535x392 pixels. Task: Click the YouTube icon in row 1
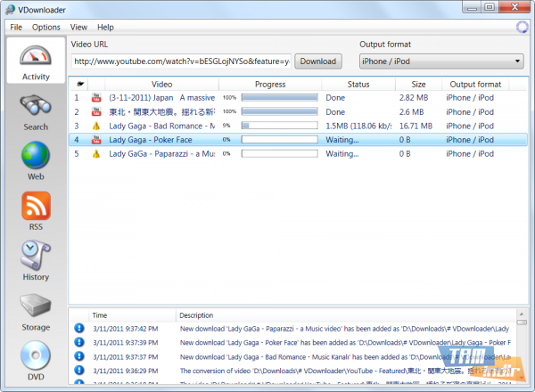[x=96, y=98]
